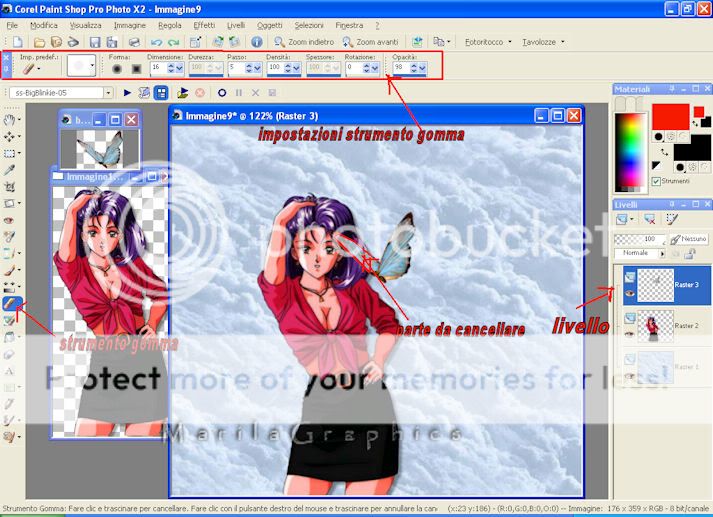
Task: Click the Nessuno link button in Livelli
Action: coord(688,239)
